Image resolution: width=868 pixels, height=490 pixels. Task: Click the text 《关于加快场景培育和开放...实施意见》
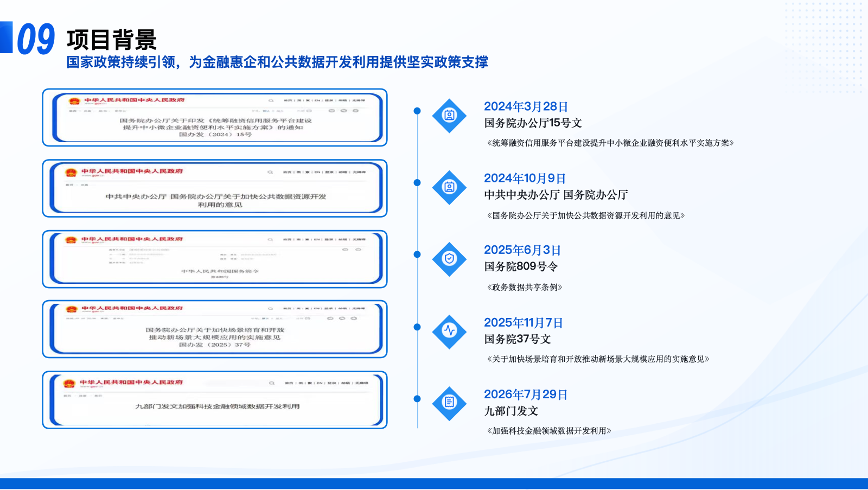tap(598, 359)
